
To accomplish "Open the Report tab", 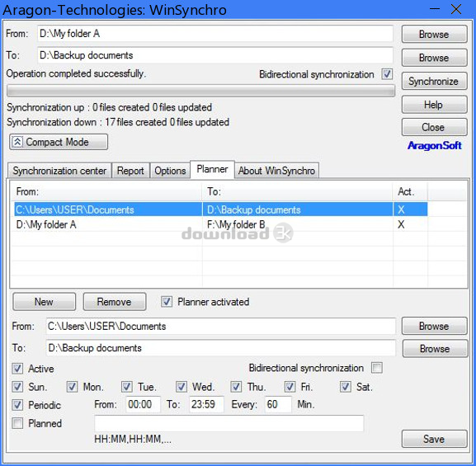I will (x=130, y=171).
